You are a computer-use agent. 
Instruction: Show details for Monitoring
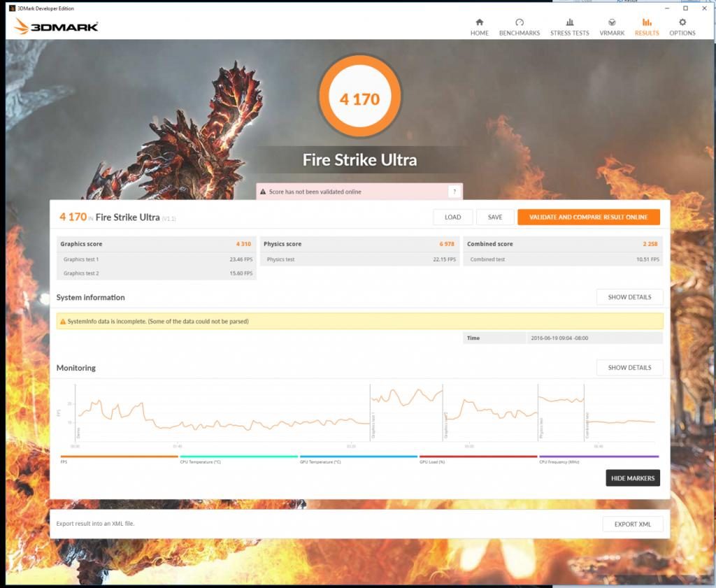[630, 368]
